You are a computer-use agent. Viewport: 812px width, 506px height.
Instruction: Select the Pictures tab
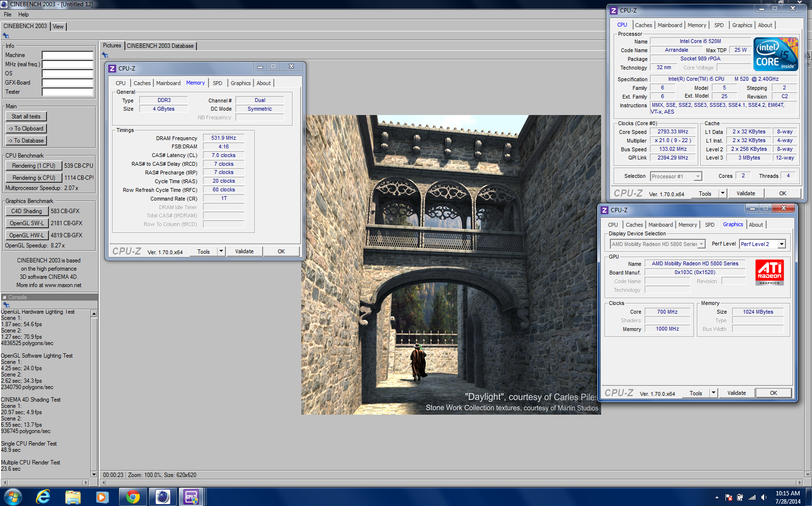point(112,45)
